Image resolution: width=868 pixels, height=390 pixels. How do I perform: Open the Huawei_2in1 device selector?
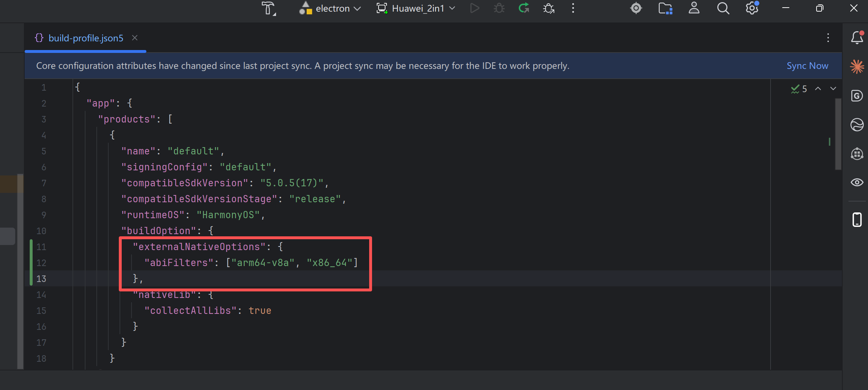click(x=416, y=8)
